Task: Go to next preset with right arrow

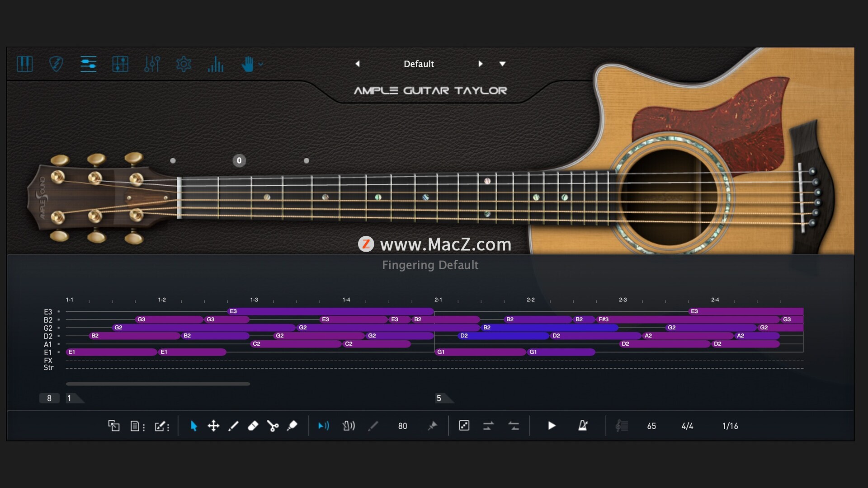Action: click(x=480, y=64)
